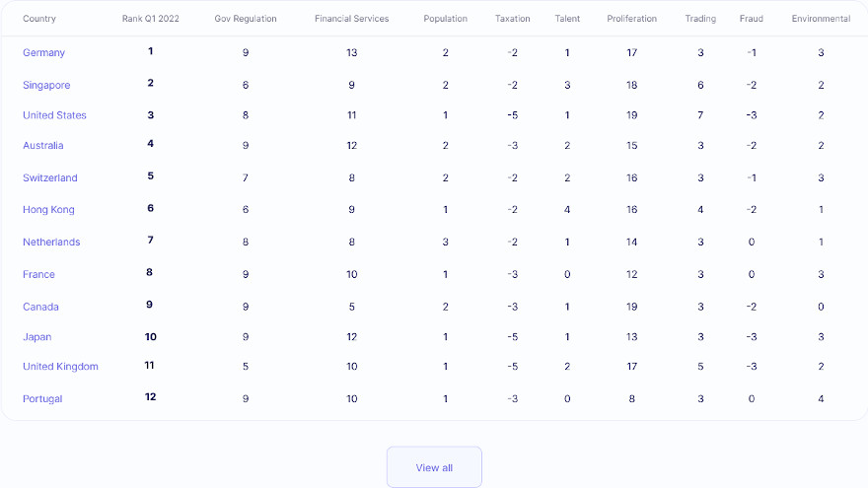
Task: Open the Hong Kong link
Action: point(48,210)
